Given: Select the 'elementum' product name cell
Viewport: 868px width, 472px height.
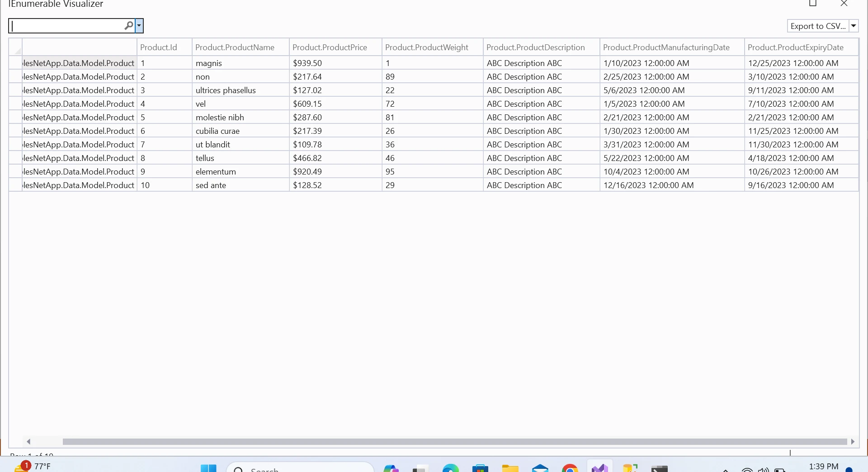Looking at the screenshot, I should pyautogui.click(x=241, y=171).
